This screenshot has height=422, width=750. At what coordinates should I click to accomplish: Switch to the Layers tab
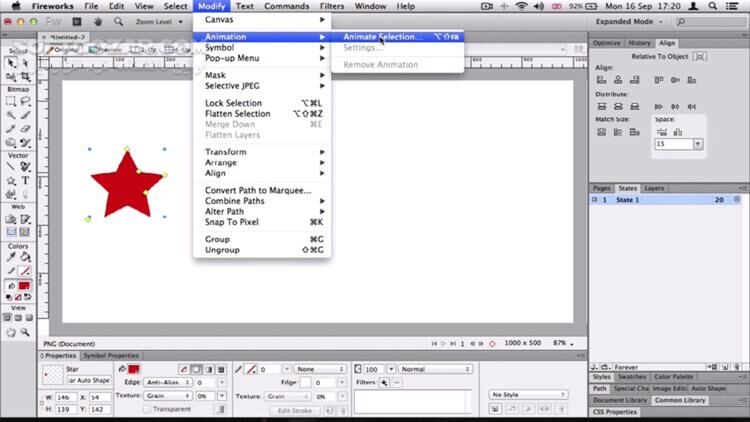(654, 188)
